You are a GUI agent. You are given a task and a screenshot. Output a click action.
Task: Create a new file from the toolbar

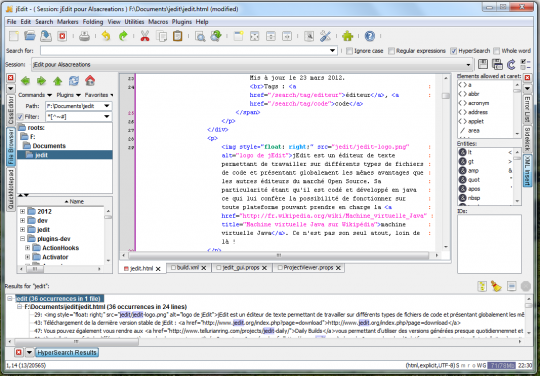14,36
